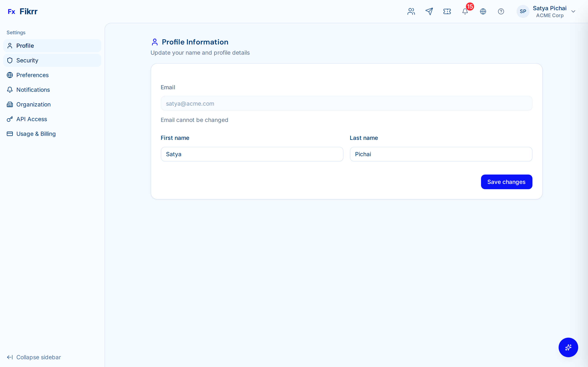Click the Save changes button
The width and height of the screenshot is (588, 367).
(506, 182)
